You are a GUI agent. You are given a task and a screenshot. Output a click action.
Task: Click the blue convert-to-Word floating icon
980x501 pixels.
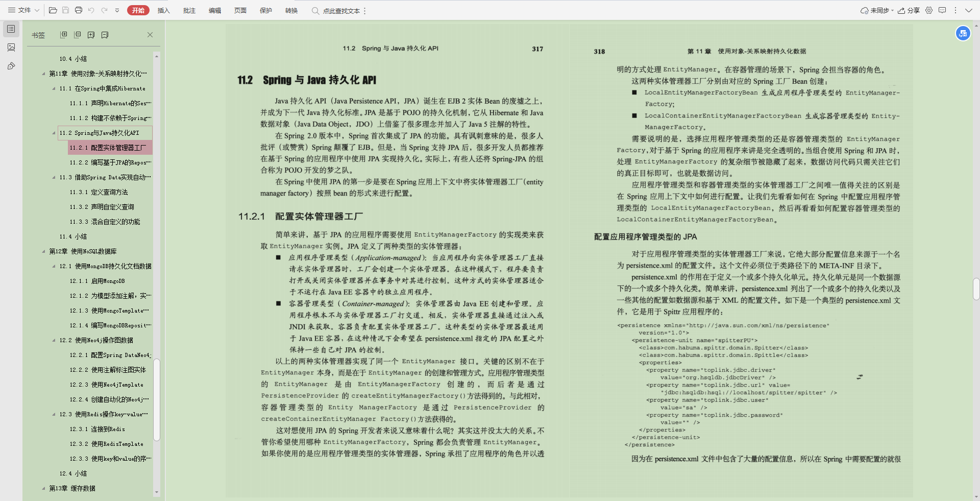click(x=963, y=33)
